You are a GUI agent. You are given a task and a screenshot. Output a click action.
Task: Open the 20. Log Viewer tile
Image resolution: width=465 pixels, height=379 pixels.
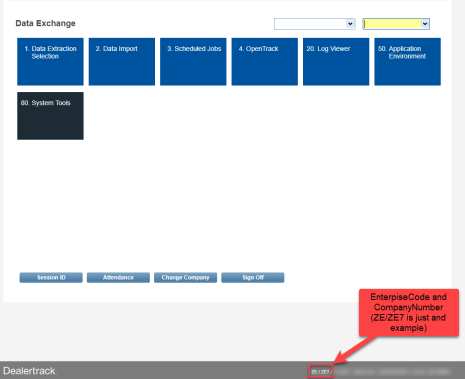coord(336,62)
